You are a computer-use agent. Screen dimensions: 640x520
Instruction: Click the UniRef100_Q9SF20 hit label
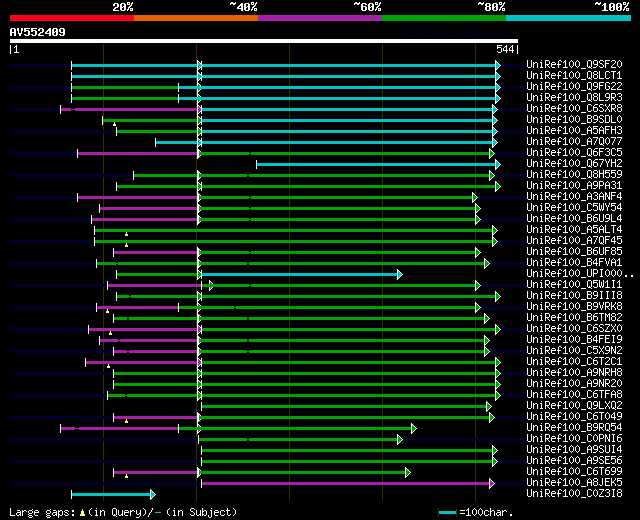click(574, 64)
